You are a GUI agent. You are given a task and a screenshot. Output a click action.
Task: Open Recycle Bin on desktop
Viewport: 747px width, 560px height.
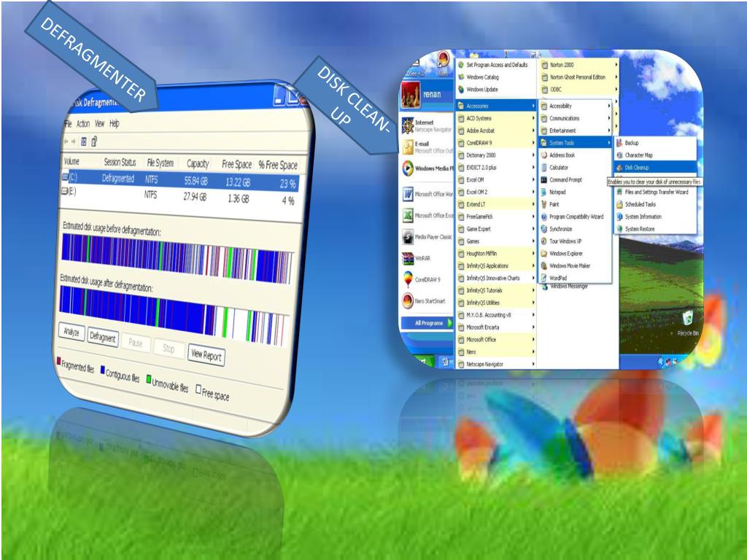(x=688, y=323)
